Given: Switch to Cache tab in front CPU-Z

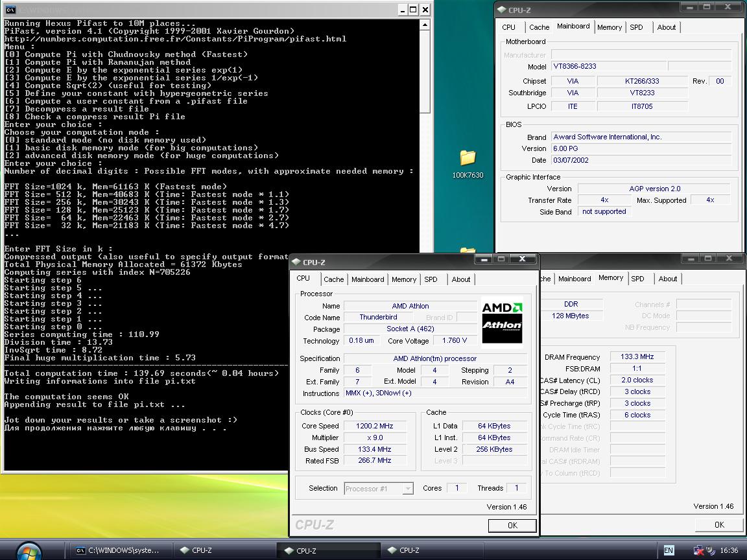Looking at the screenshot, I should tap(333, 279).
